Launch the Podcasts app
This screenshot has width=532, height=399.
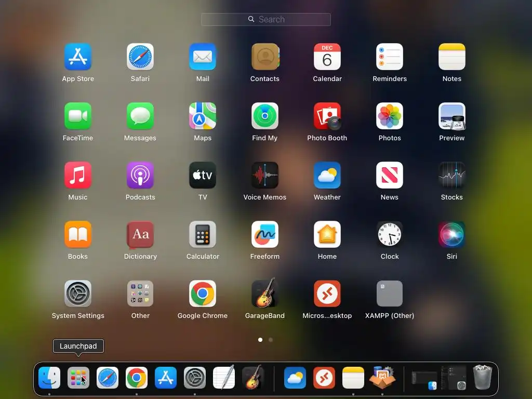(x=140, y=175)
